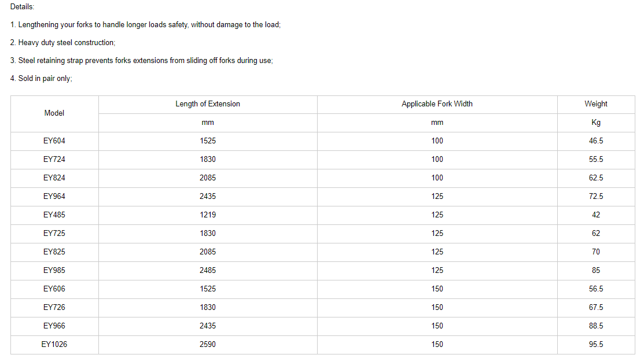Click the Sold in pair only line
Image resolution: width=644 pixels, height=362 pixels.
click(41, 79)
